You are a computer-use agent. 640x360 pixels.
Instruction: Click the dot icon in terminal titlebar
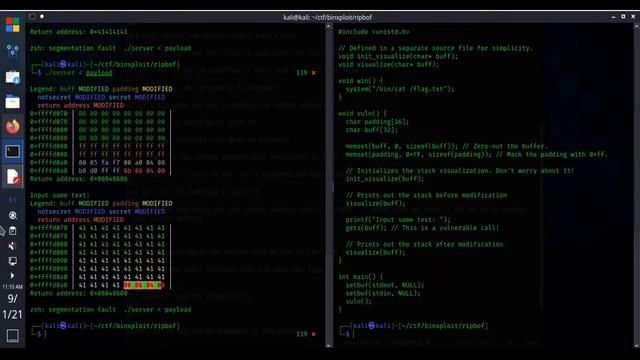(x=42, y=17)
